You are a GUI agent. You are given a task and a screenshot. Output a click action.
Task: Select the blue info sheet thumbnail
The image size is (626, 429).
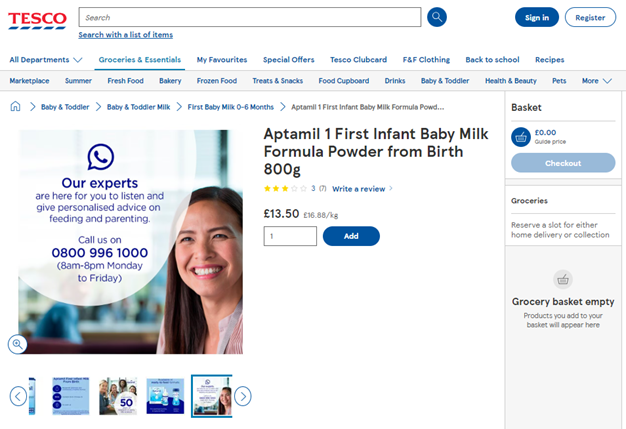tap(71, 396)
